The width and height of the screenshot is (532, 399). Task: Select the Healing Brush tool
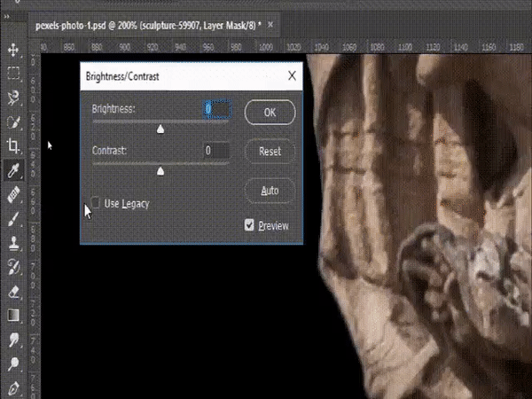(13, 194)
